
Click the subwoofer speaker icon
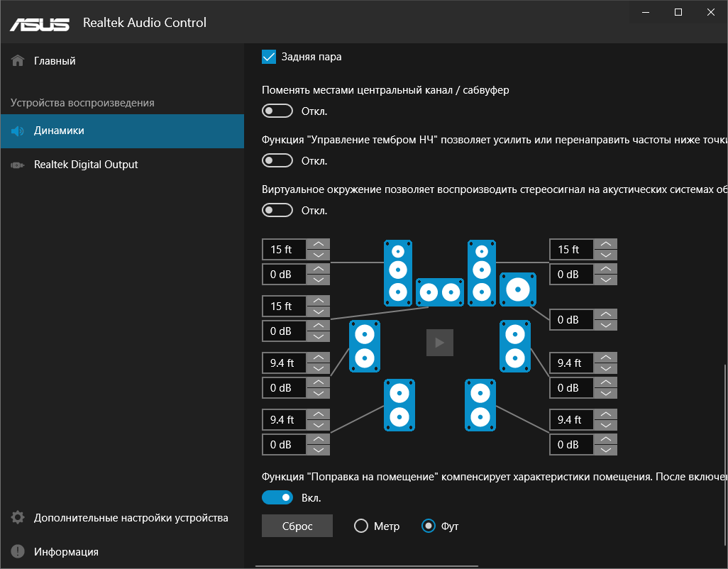518,289
